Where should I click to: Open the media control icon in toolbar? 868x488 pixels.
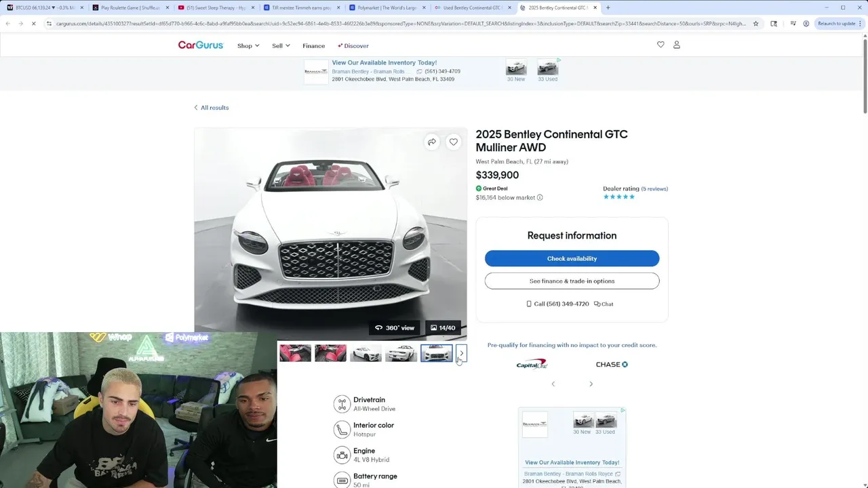792,24
